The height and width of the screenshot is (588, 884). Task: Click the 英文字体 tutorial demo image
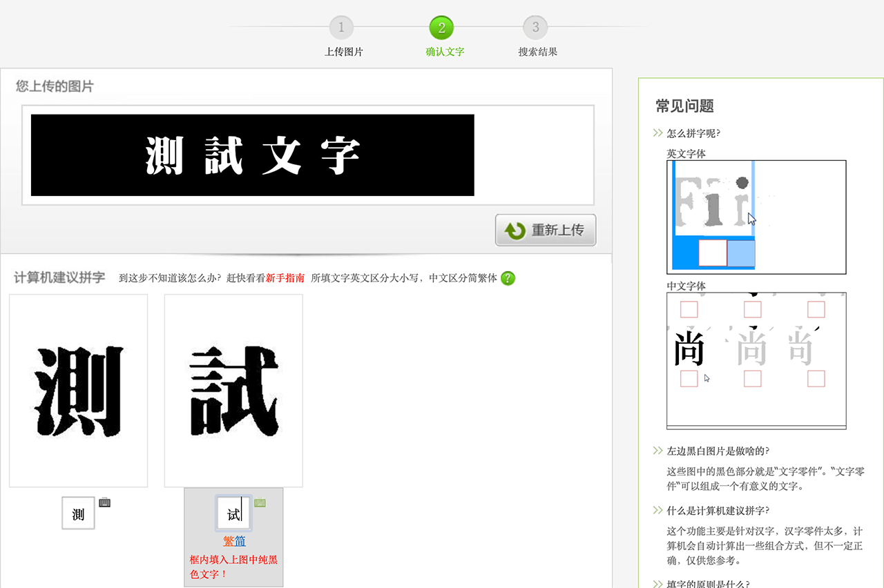[x=756, y=217]
